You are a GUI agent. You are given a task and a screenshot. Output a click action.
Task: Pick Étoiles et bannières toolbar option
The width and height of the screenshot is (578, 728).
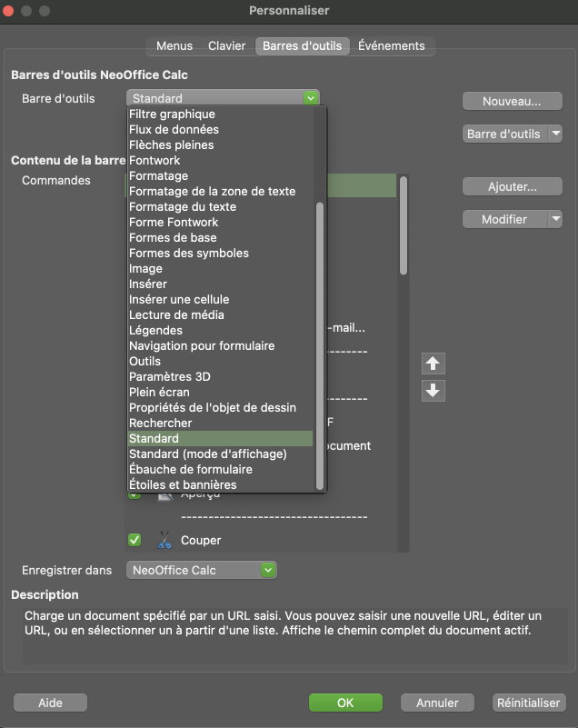coord(183,484)
